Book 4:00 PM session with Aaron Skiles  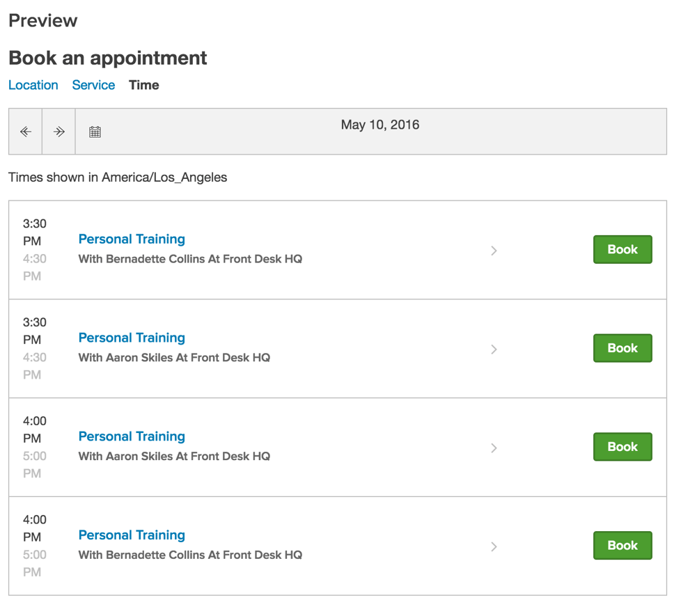click(623, 446)
